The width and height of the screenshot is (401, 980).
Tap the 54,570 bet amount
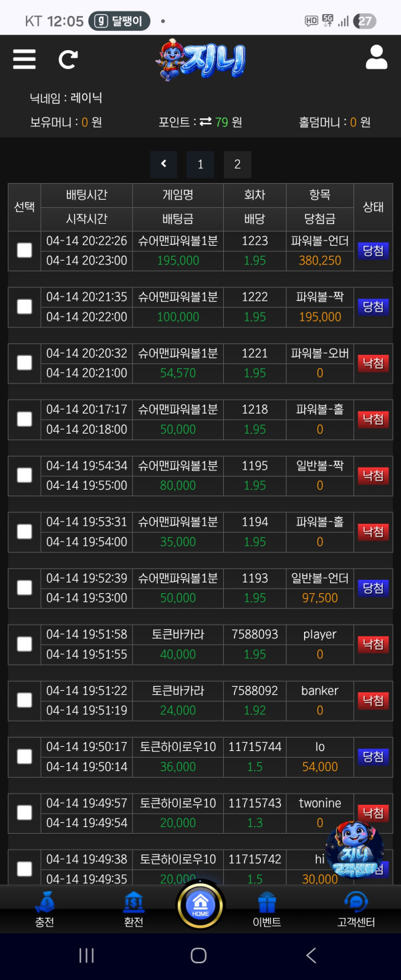point(178,373)
